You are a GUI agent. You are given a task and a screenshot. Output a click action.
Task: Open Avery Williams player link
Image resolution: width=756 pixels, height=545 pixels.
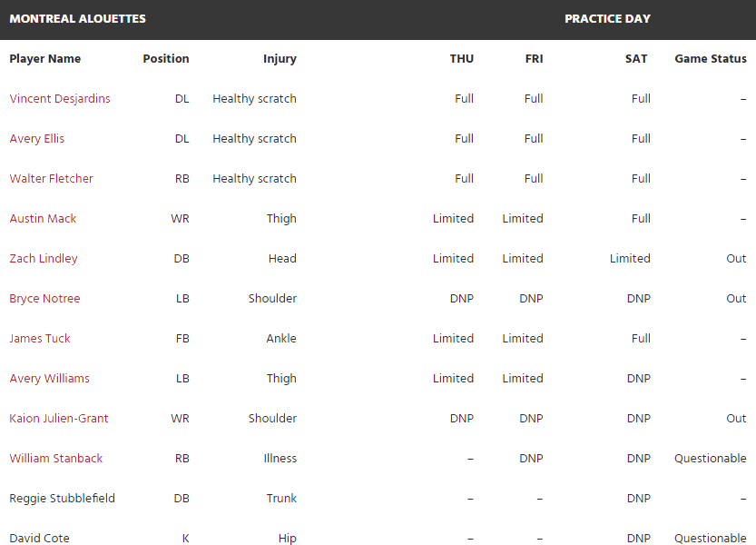[x=50, y=379]
